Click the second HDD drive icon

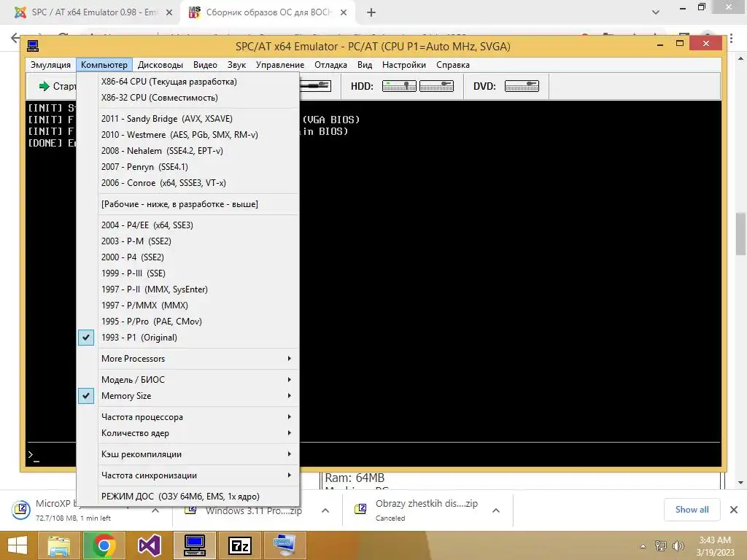coord(436,86)
